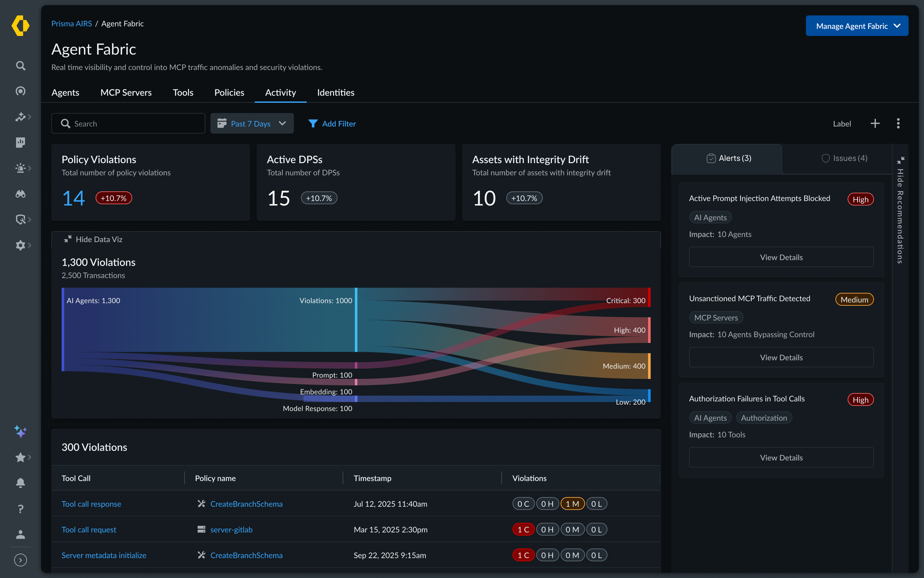Click the collapse icon beside Hide Data Viz

tap(68, 239)
